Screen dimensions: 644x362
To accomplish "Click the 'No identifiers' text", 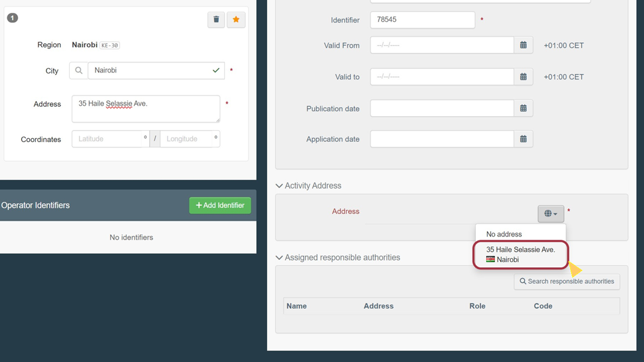I will click(x=131, y=237).
